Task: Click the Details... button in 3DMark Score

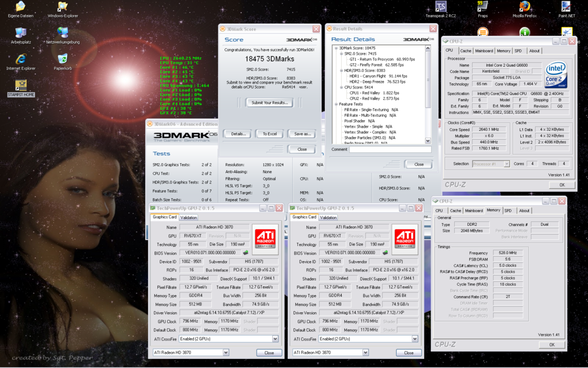Action: (238, 133)
